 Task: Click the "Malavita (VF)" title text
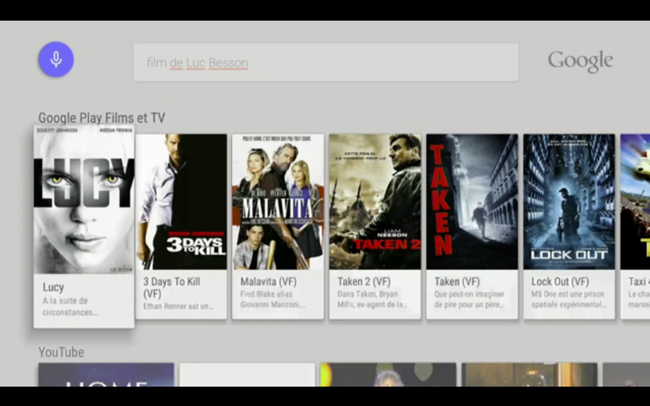pos(268,282)
